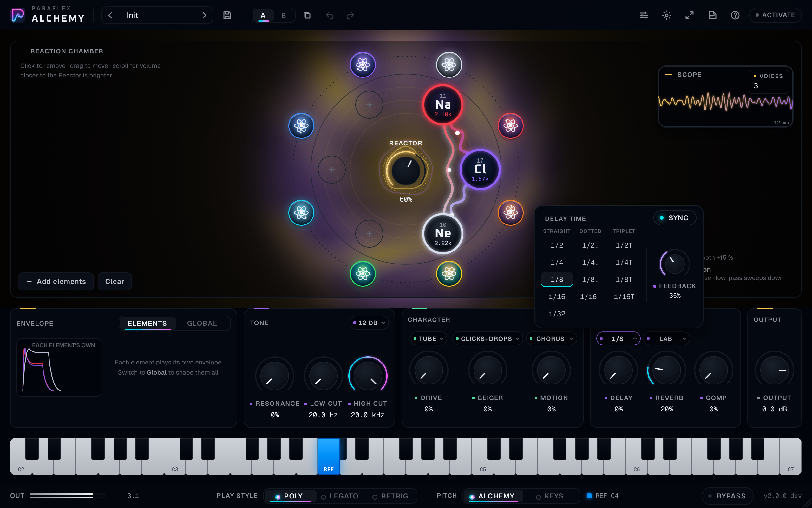Image resolution: width=812 pixels, height=508 pixels.
Task: Choose 1/16 straight delay time
Action: pos(557,296)
